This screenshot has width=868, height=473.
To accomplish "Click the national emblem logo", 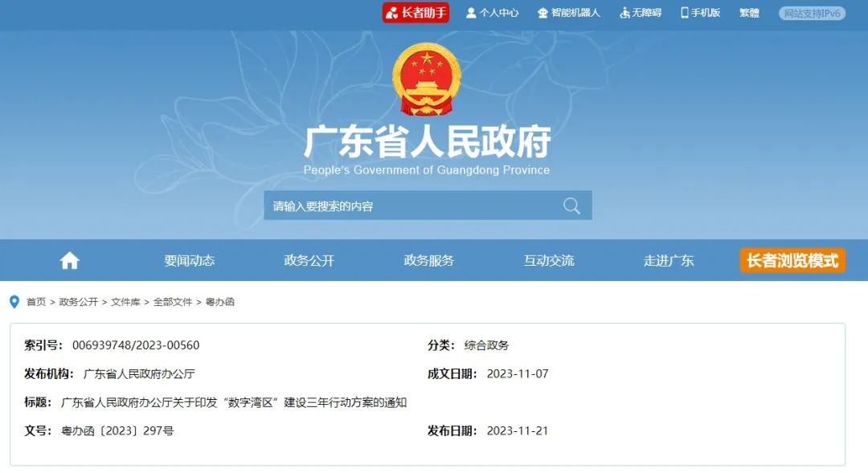I will (x=427, y=80).
